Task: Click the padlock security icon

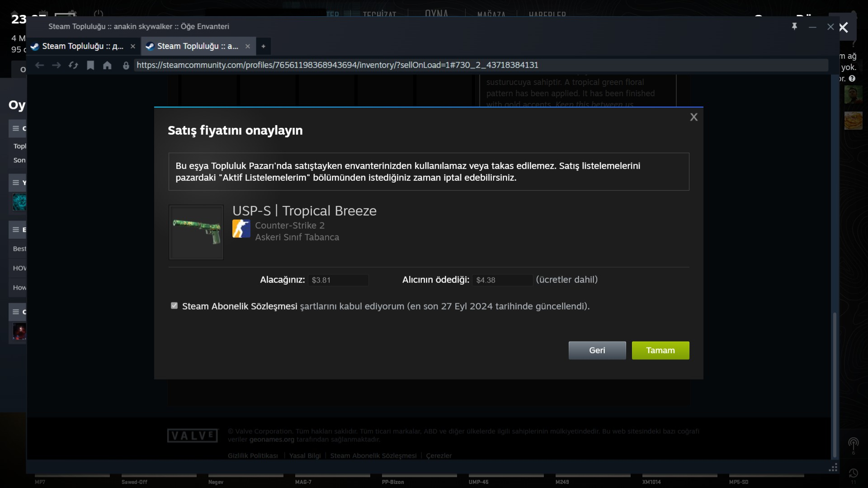Action: [x=126, y=66]
